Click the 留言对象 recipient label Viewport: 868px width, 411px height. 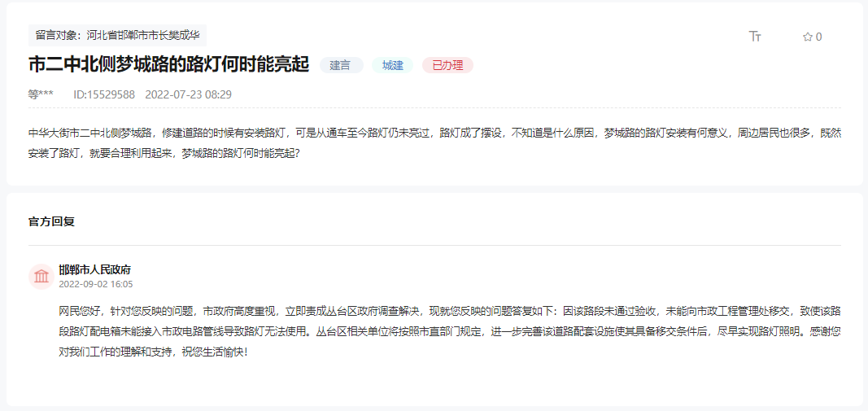pos(117,36)
